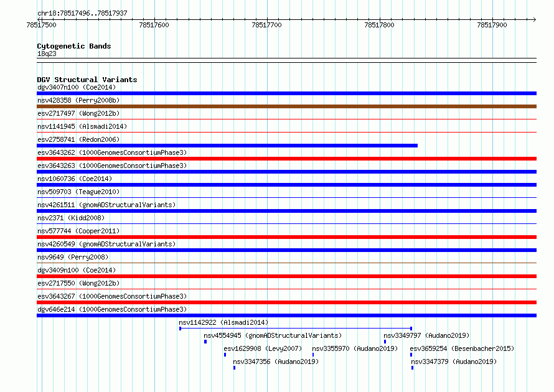Click the nsv3347379 Audano2019 variant marker
This screenshot has height=392, width=554.
point(412,368)
